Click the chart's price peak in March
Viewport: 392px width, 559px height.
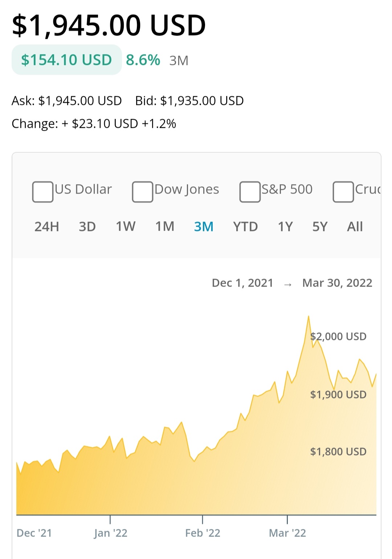tap(309, 316)
